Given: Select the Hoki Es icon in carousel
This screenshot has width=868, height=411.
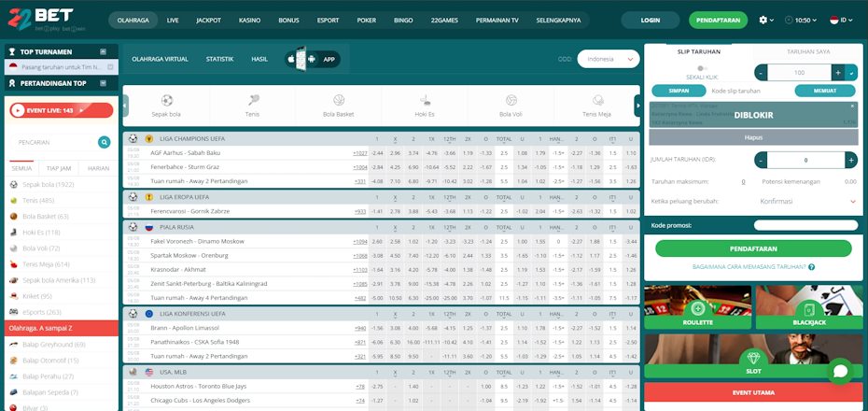Looking at the screenshot, I should [426, 100].
